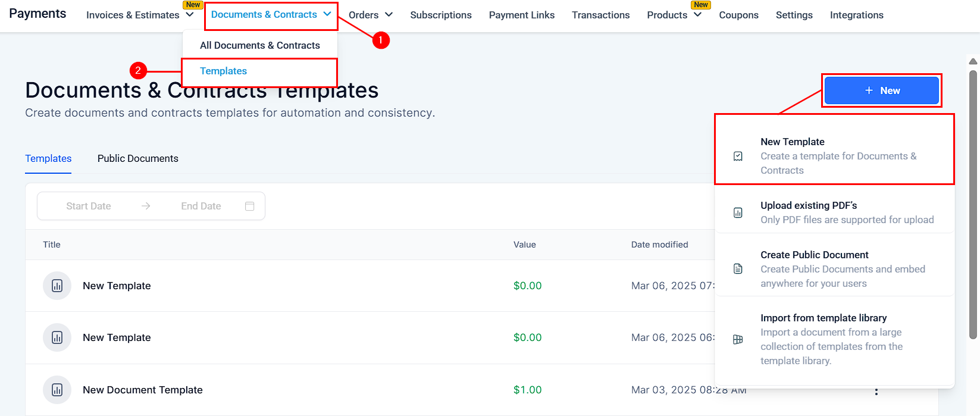980x416 pixels.
Task: Click the icon of second New Template row
Action: (57, 337)
